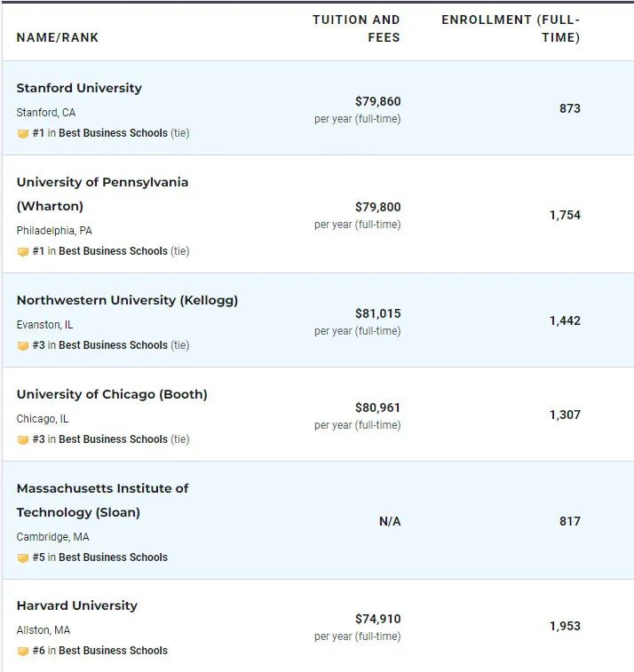The image size is (634, 672).
Task: Click the badge icon beside Harvard's #6 ranking
Action: point(23,652)
